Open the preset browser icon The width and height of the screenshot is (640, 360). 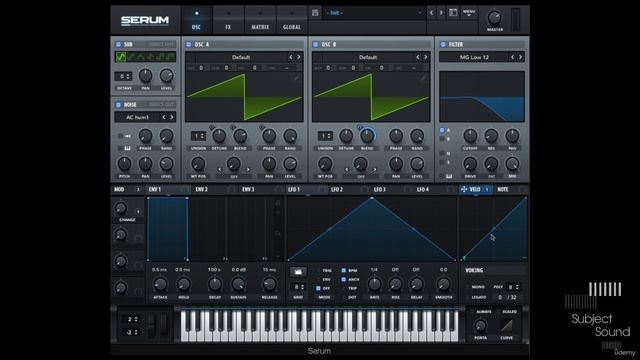point(453,13)
